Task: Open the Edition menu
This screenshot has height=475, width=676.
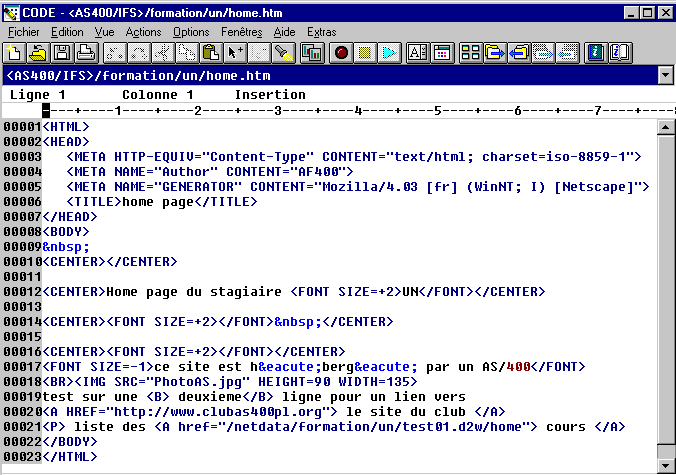Action: [x=67, y=32]
